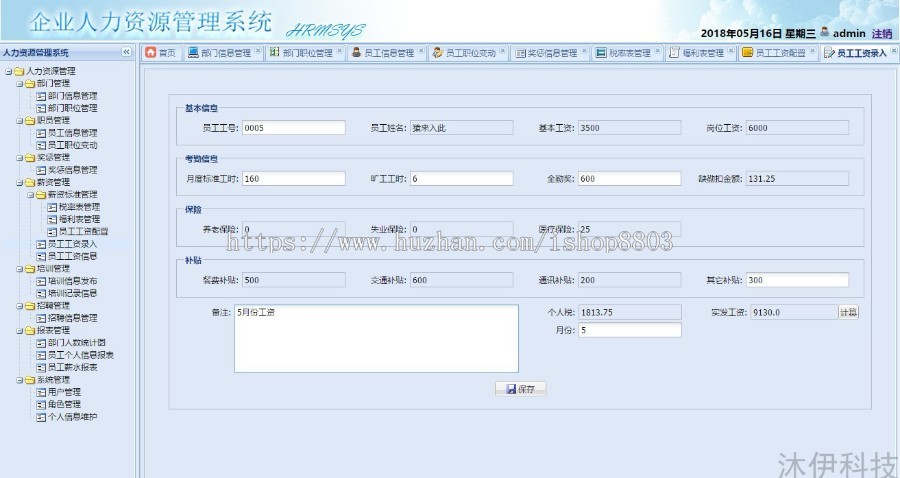The width and height of the screenshot is (900, 478).
Task: Collapse the 薪资管理 tree folder
Action: pyautogui.click(x=19, y=183)
